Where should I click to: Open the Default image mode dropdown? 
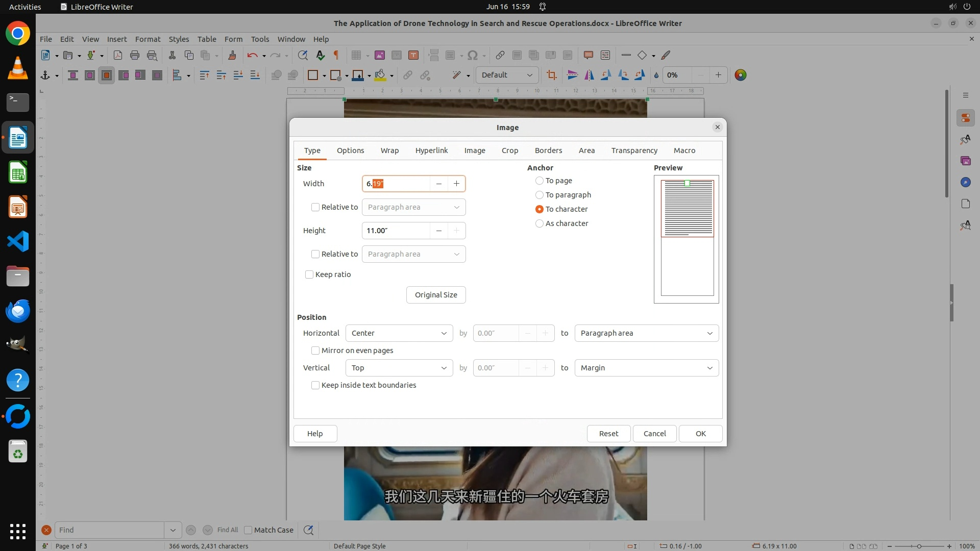click(x=507, y=75)
